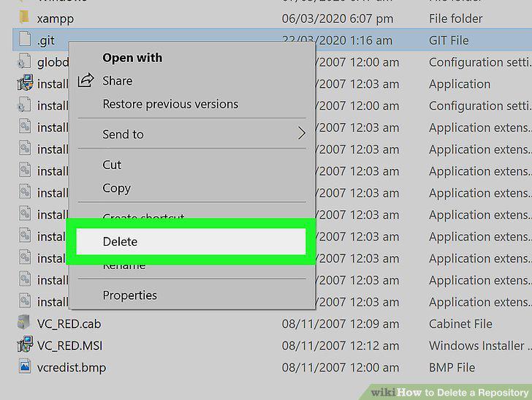Click the Share arrow icon in menu
The image size is (532, 400).
click(x=85, y=80)
